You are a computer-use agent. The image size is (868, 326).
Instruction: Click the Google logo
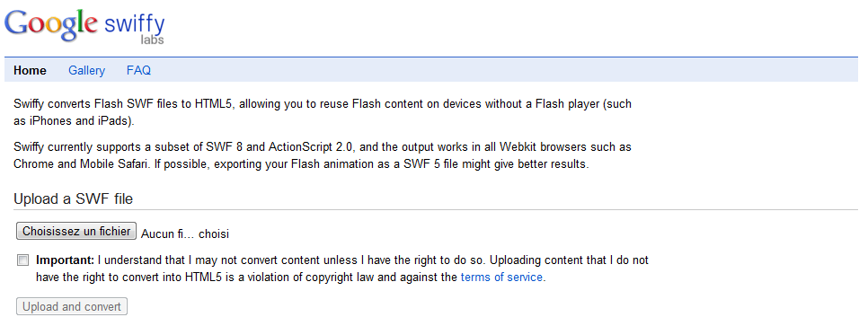(x=51, y=24)
